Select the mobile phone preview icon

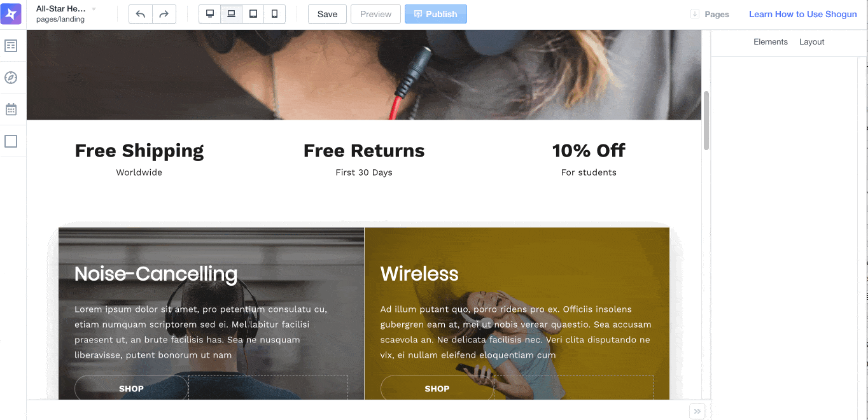tap(274, 14)
